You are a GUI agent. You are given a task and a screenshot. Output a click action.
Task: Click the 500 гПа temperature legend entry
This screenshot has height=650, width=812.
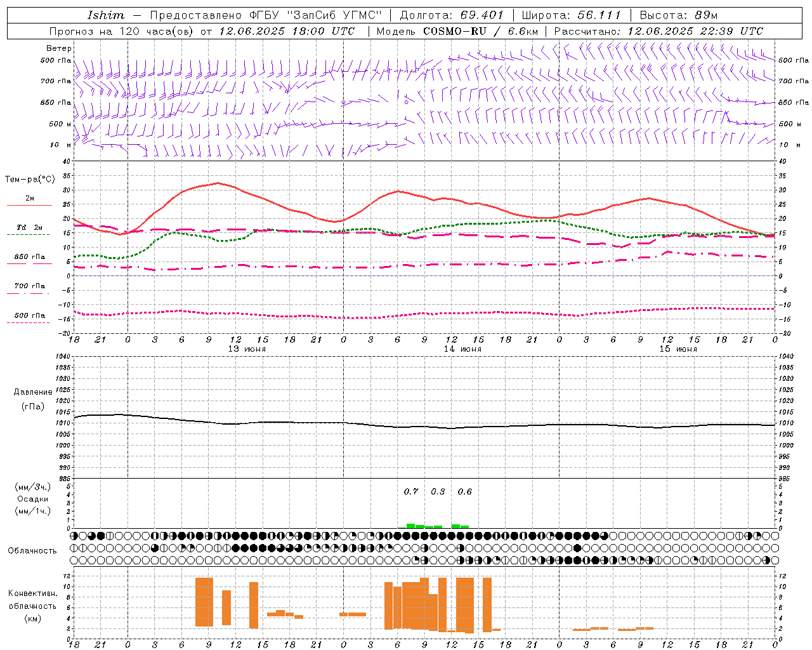30,315
